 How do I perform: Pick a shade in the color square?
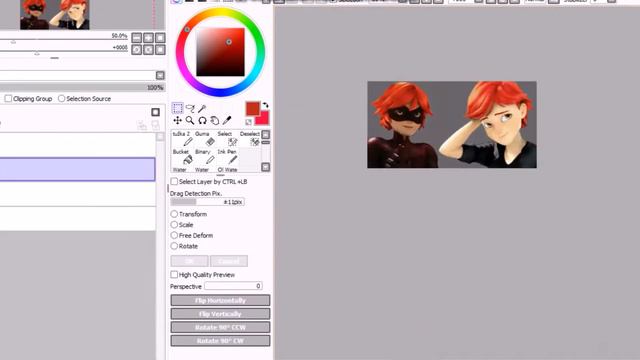[220, 52]
